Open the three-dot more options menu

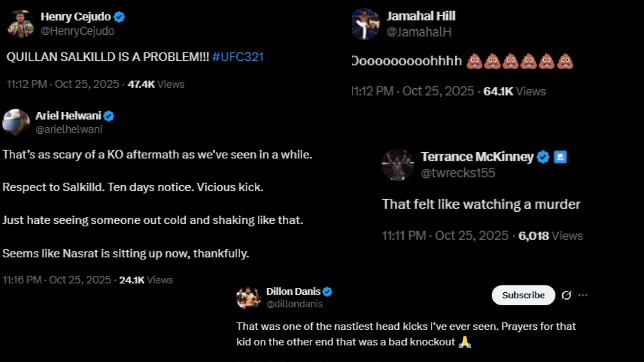tap(583, 295)
